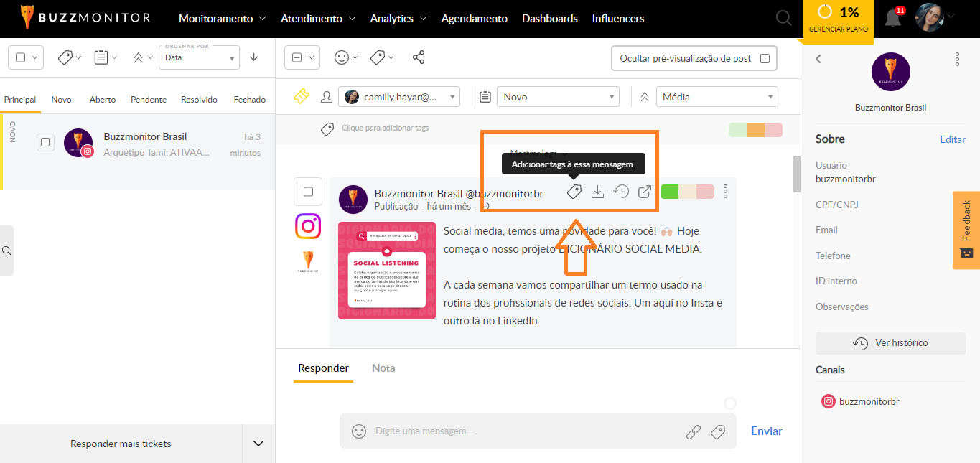The height and width of the screenshot is (463, 980).
Task: Select the Buzzmonitor Brasil ticket checkbox
Action: click(x=45, y=143)
